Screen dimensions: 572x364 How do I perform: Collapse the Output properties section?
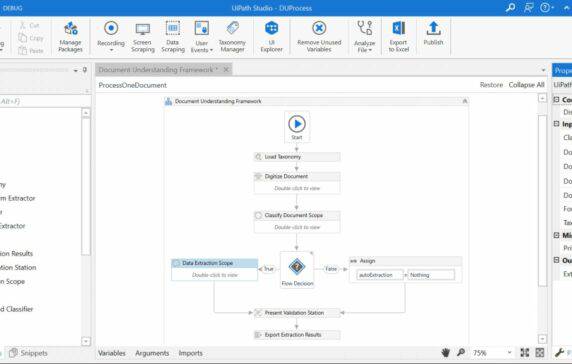(x=557, y=260)
